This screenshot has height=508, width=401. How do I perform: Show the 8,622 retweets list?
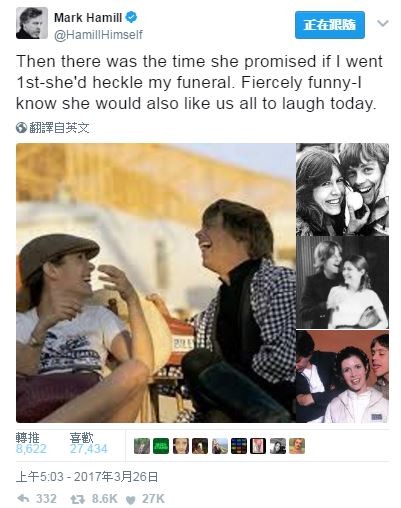coord(31,444)
